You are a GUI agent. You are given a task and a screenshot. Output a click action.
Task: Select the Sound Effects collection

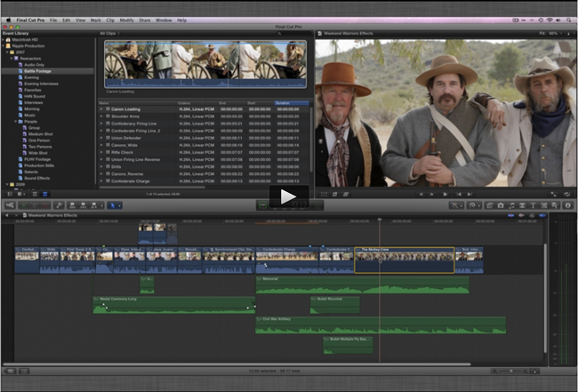point(36,178)
